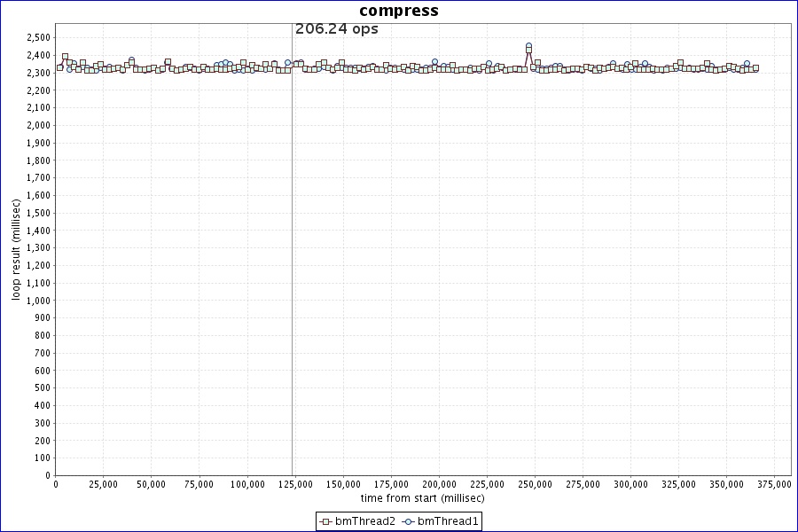Click the "206.24 ops" annotation label

[336, 29]
